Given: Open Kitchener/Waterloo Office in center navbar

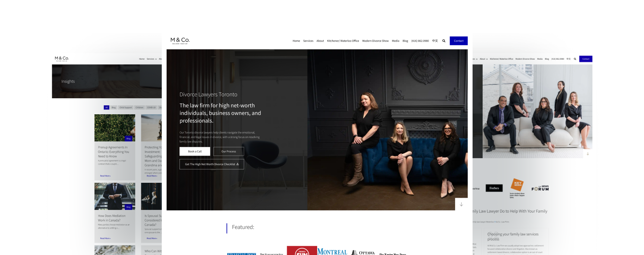Looking at the screenshot, I should (x=343, y=41).
